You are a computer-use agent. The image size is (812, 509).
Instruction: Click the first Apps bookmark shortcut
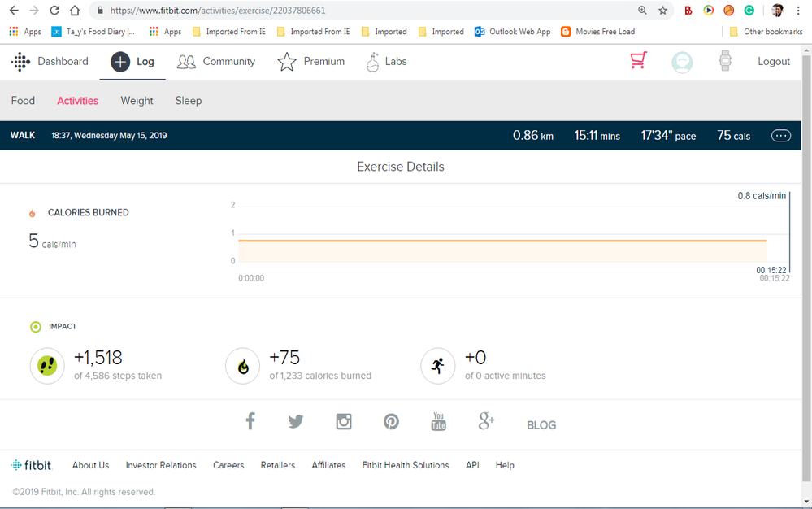tap(25, 32)
